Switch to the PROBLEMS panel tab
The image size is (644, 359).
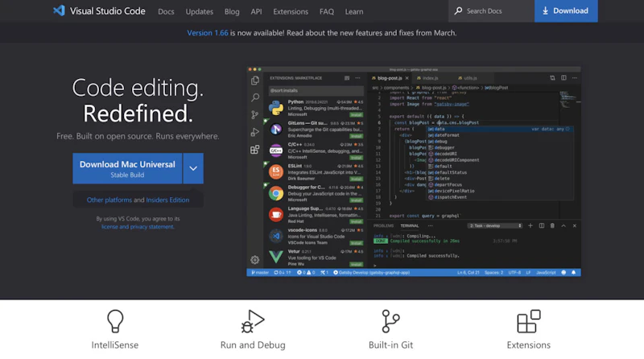[x=383, y=225]
